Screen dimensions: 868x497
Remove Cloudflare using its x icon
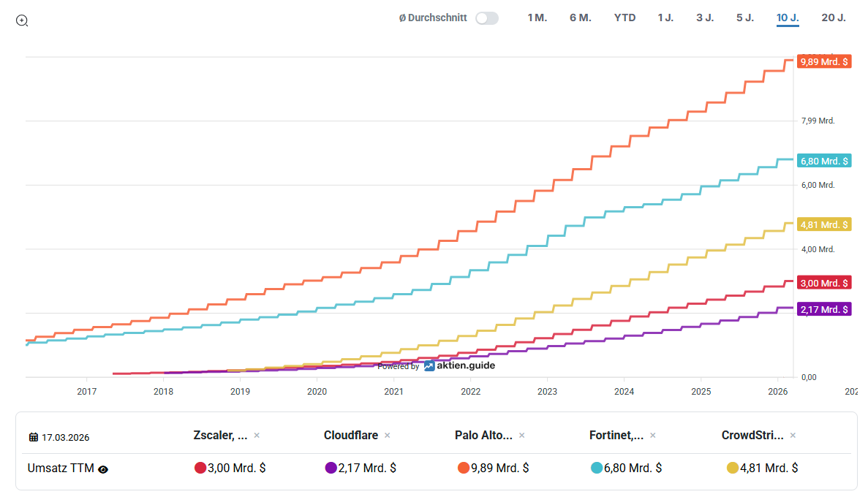387,436
